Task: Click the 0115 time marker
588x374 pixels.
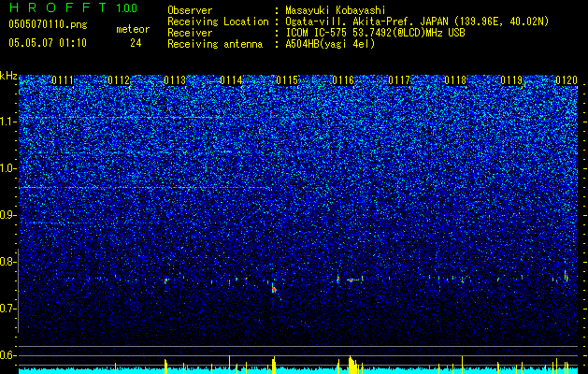Action: 287,80
